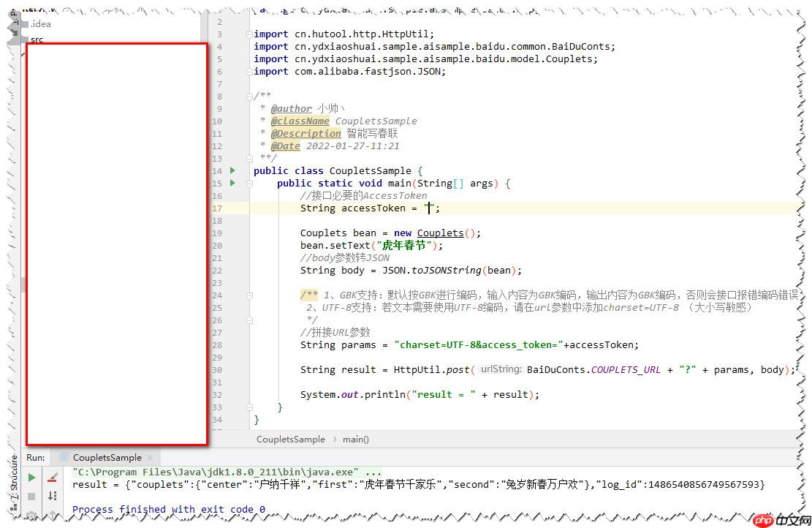Image resolution: width=812 pixels, height=528 pixels.
Task: Click the 'import com.alibaba.fastjson.JSON;' line
Action: [x=349, y=72]
